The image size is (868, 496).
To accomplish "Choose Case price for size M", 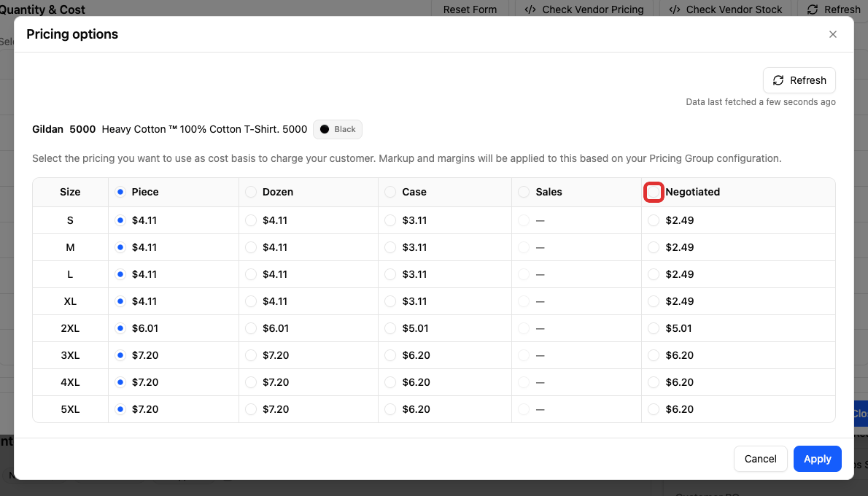I will pos(390,247).
